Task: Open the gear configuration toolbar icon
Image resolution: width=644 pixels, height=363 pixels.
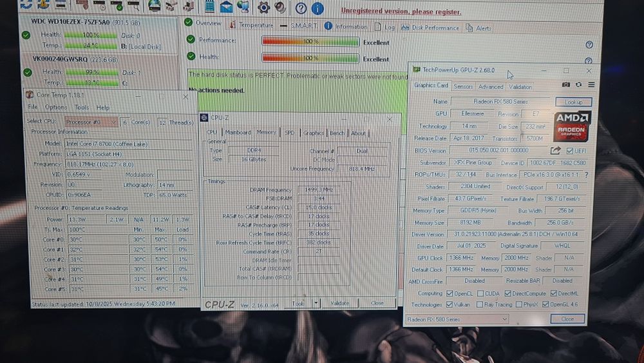Action: (x=263, y=7)
